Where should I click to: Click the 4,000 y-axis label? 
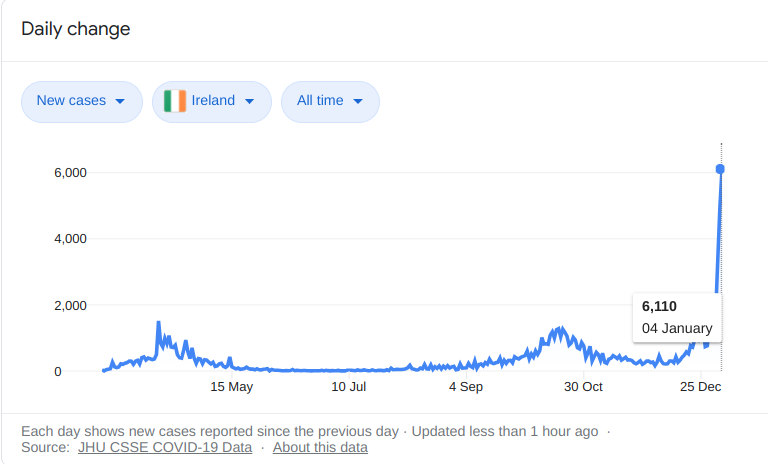71,239
